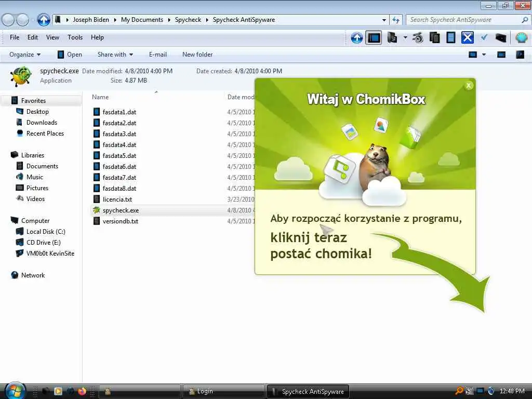Click the Forward navigation button
Image resolution: width=532 pixels, height=399 pixels.
point(23,20)
